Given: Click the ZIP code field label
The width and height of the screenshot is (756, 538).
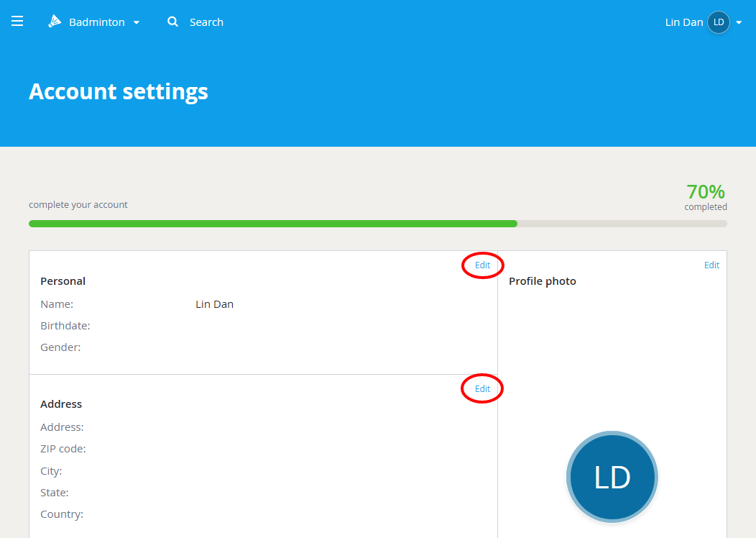Looking at the screenshot, I should 63,449.
